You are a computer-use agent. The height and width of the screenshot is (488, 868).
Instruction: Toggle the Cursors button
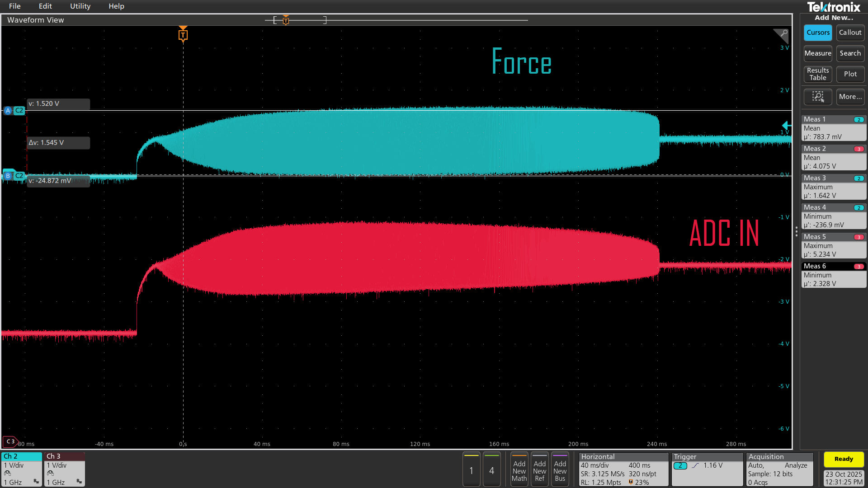818,33
